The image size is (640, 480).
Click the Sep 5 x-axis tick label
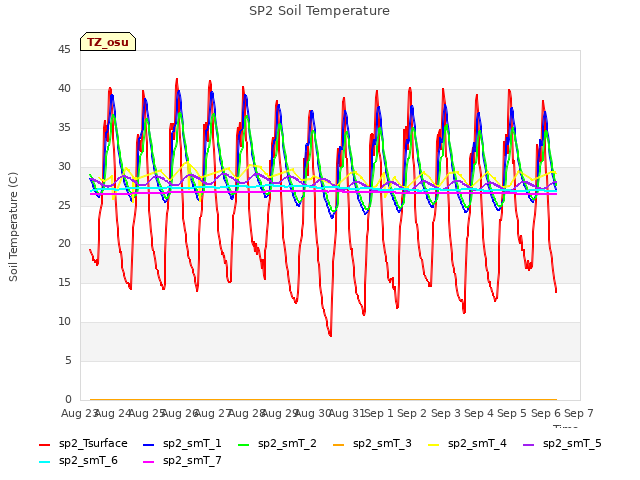point(512,413)
